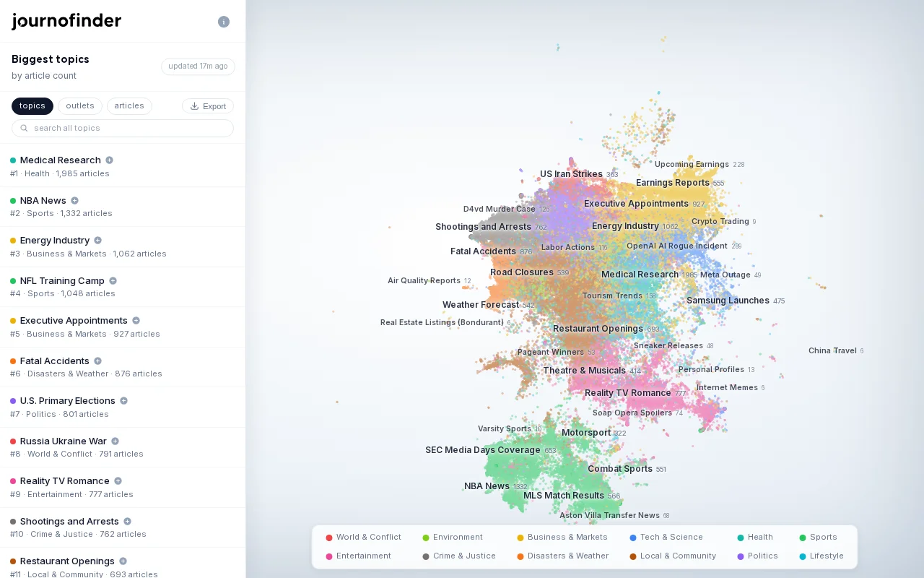The image size is (924, 578).
Task: Select Weather Forecast map label
Action: [481, 305]
